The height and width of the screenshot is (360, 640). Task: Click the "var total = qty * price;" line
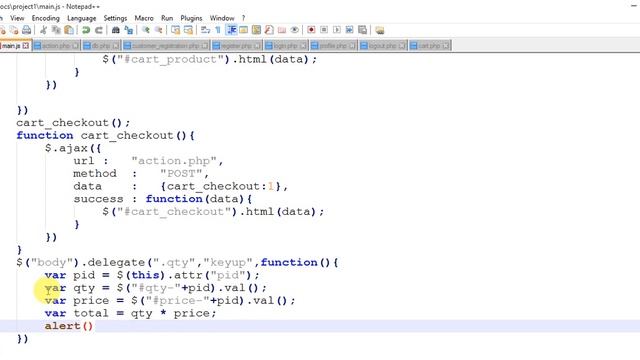(x=130, y=313)
